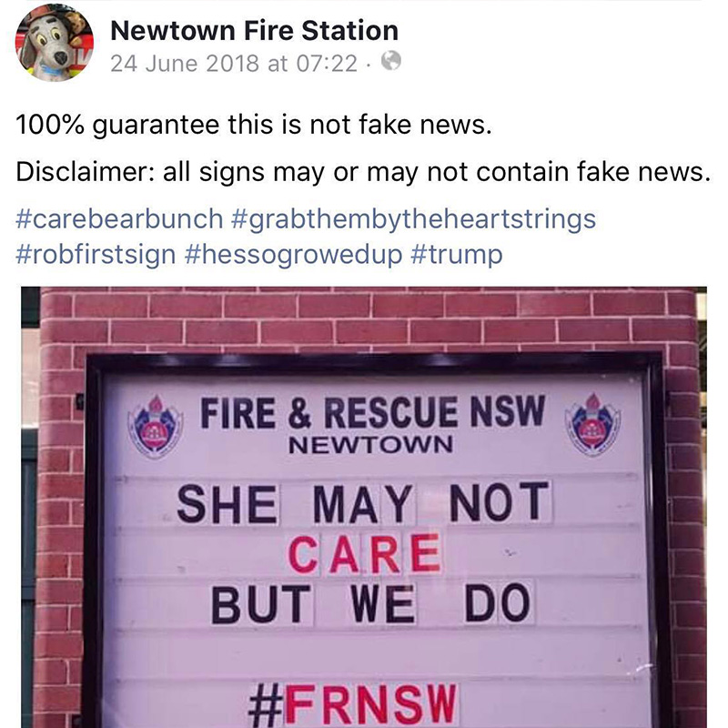Viewport: 728px width, 728px height.
Task: Click the '100% guarantee' post text line
Action: (254, 125)
